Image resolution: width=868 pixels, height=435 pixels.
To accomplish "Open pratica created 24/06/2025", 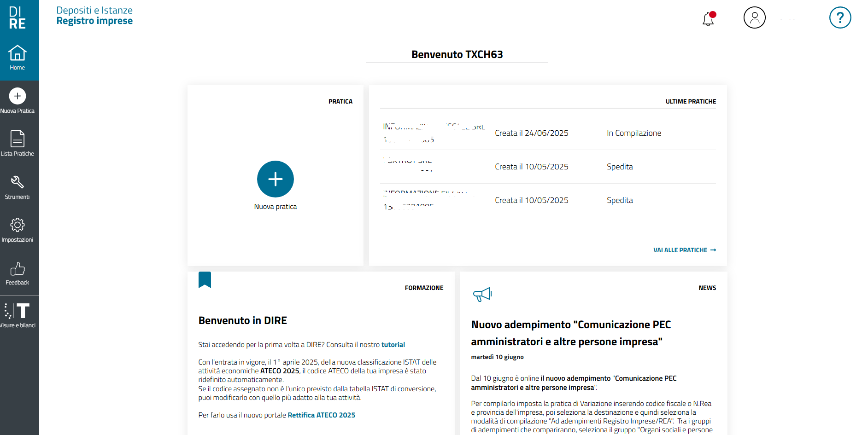I will [x=548, y=133].
